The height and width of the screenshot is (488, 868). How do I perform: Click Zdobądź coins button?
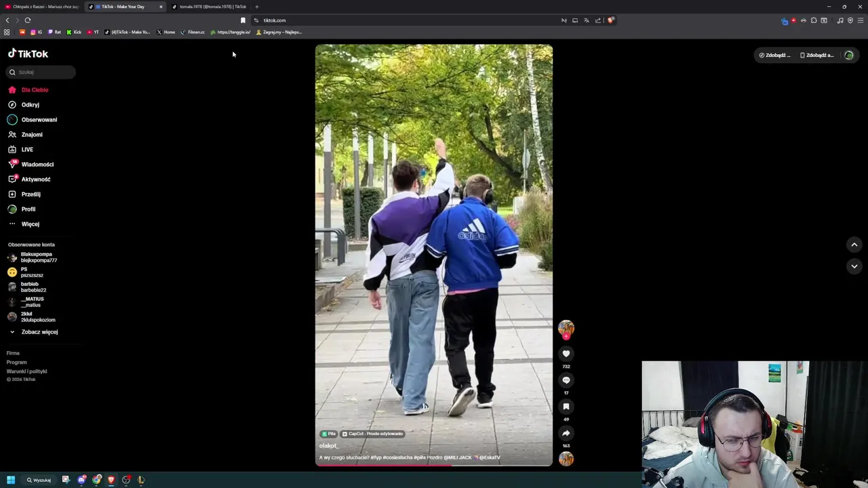775,55
